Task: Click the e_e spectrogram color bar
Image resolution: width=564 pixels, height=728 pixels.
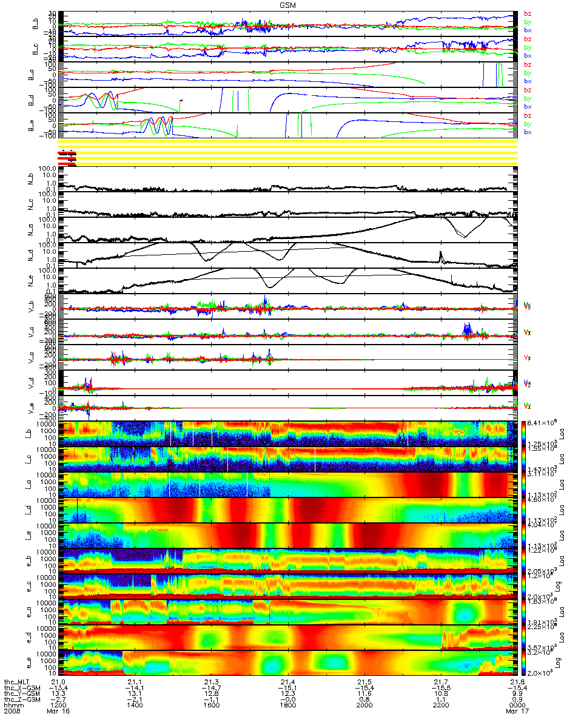Action: (525, 663)
